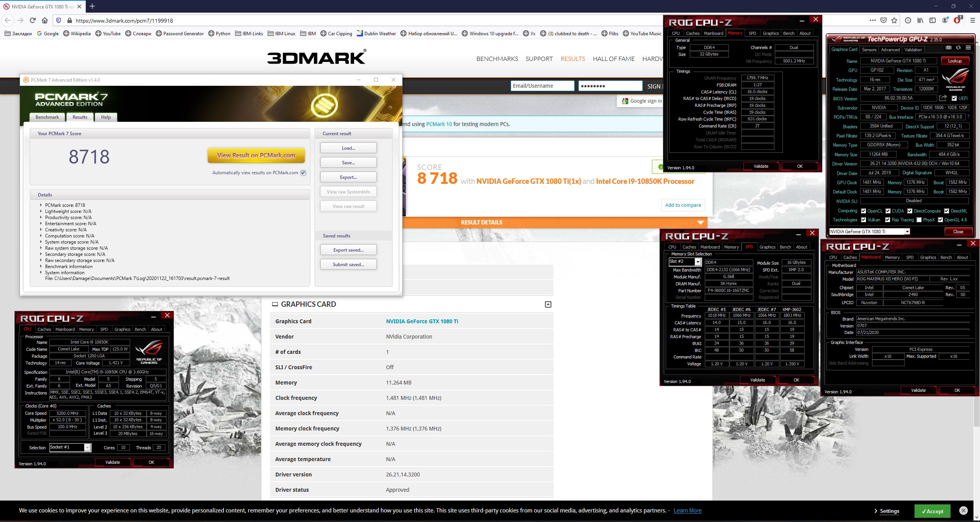Click the Google bookmark icon
This screenshot has height=522, width=980.
(48, 33)
